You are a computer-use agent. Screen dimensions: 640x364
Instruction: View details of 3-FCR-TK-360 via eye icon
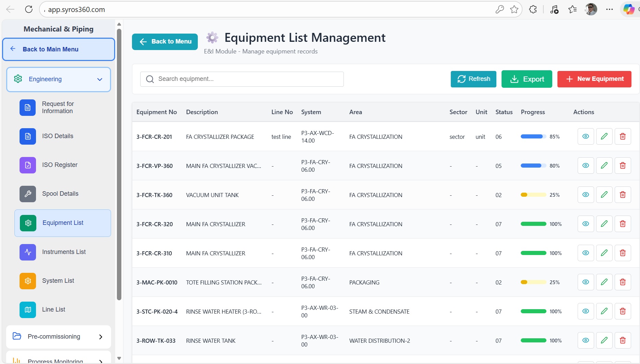point(585,195)
